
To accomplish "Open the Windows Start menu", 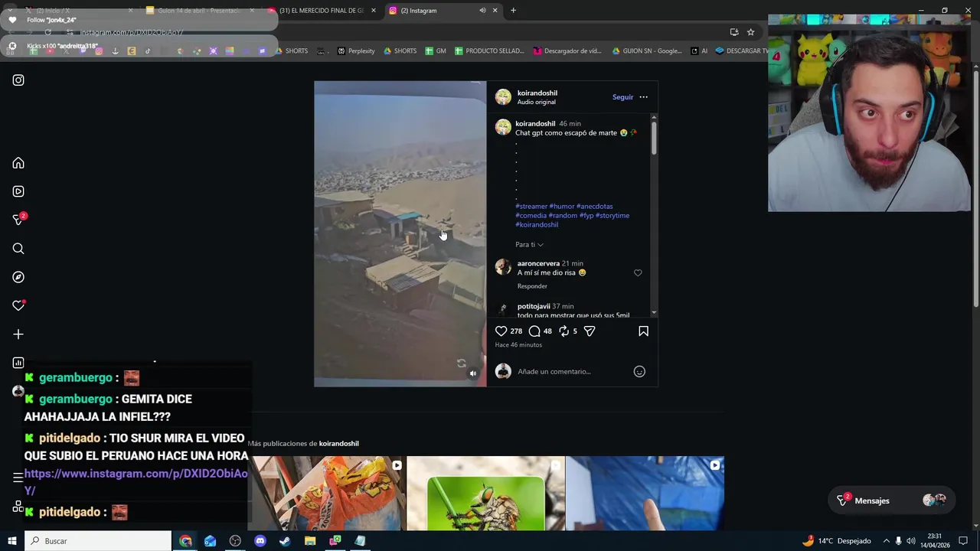I will [x=11, y=541].
